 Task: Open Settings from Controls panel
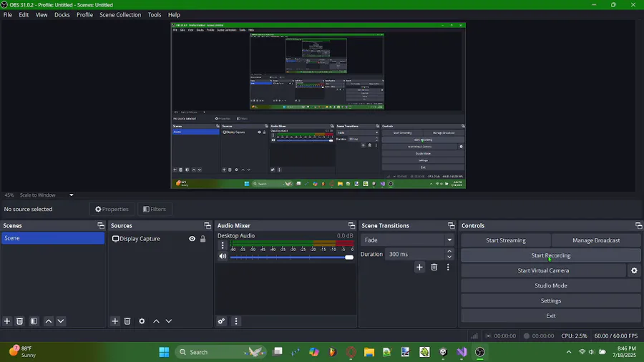click(x=551, y=301)
